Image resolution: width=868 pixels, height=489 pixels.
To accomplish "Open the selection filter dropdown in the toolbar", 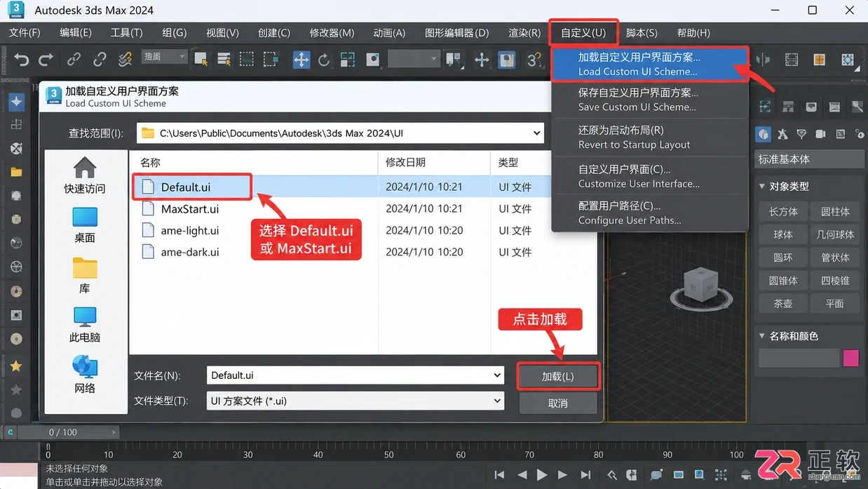I will pos(164,57).
